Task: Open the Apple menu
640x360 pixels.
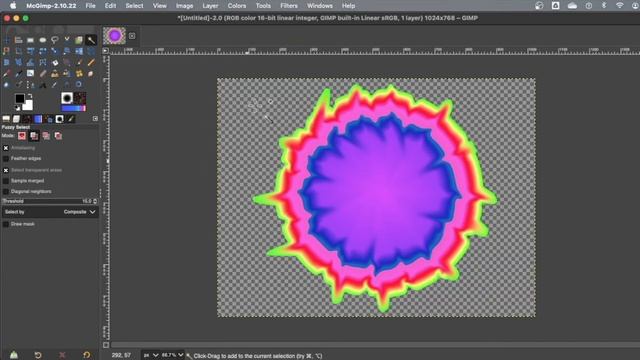Action: click(13, 6)
